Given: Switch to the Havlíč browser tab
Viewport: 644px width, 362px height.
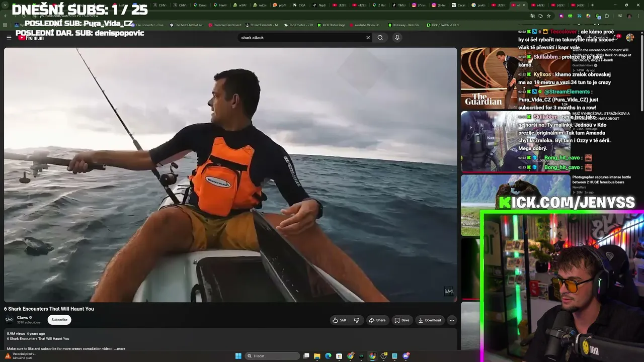Looking at the screenshot, I should coord(220,5).
